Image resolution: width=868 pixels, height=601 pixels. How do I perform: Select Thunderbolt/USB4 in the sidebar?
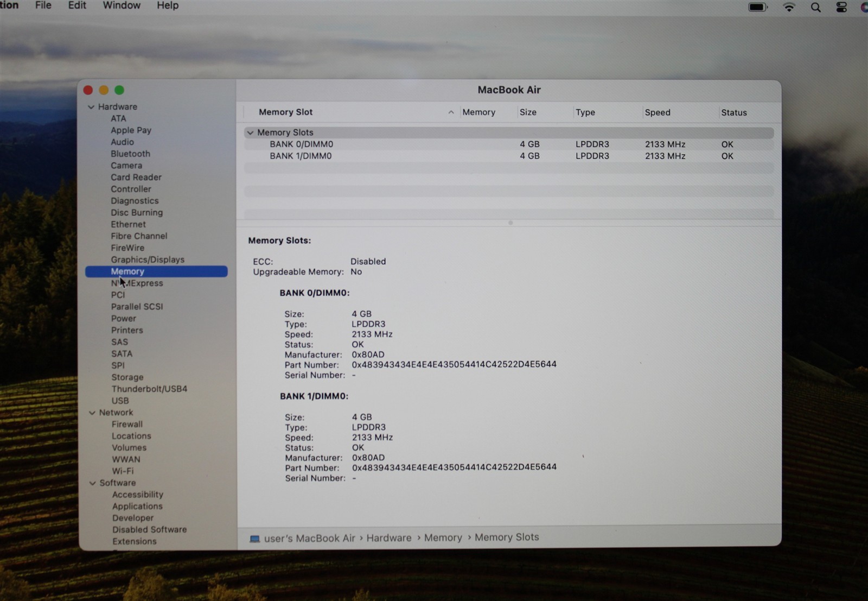click(x=149, y=389)
